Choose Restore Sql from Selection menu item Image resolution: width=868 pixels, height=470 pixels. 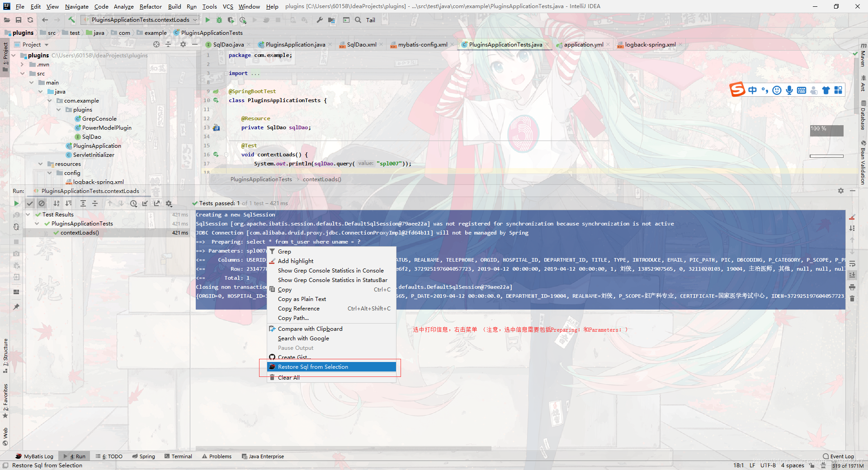[331, 367]
